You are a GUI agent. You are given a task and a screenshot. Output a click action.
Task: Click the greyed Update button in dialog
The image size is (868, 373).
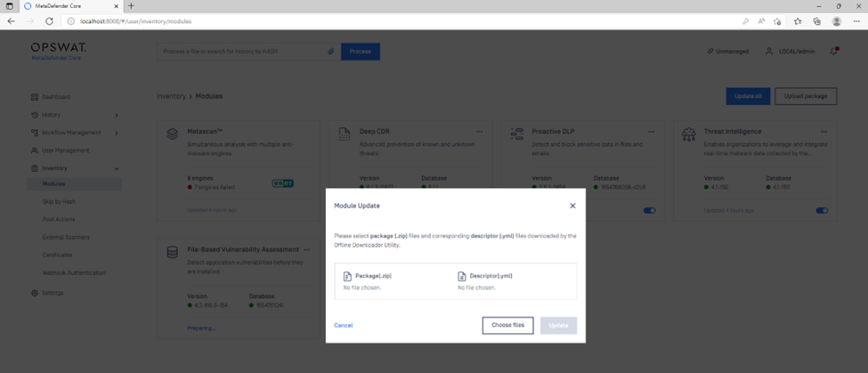558,326
